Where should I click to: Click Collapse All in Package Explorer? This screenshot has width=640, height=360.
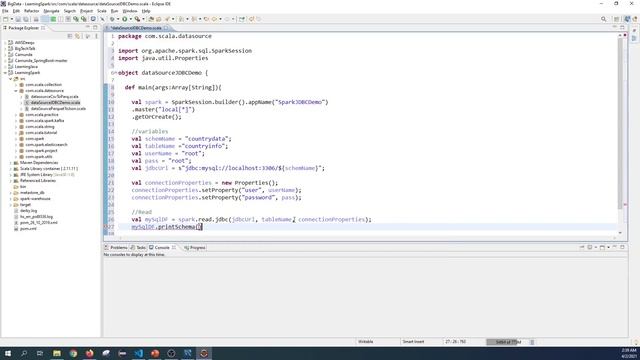tap(70, 36)
